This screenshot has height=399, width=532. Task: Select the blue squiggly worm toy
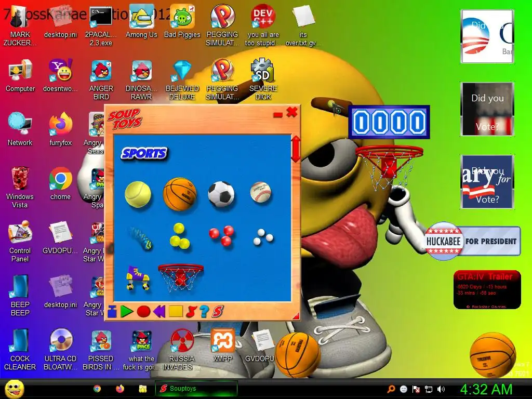tap(141, 238)
